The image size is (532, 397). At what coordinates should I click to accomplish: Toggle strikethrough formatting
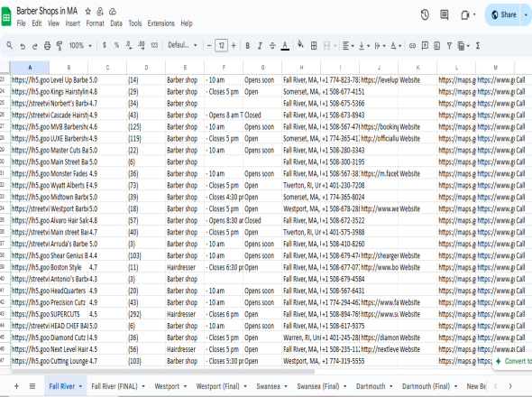tap(272, 45)
